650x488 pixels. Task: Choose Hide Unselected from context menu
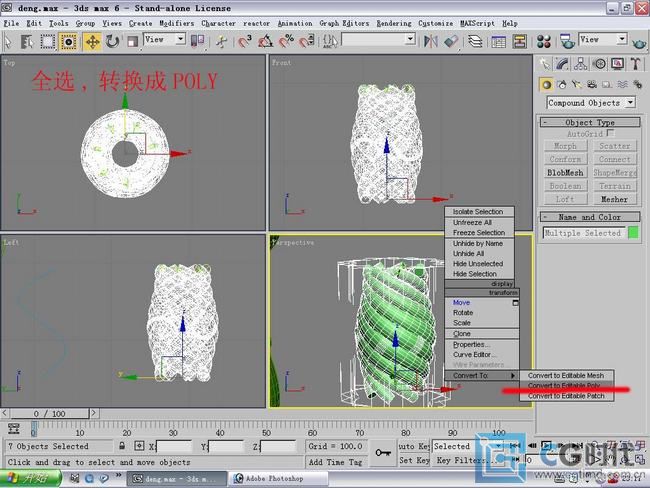[479, 264]
